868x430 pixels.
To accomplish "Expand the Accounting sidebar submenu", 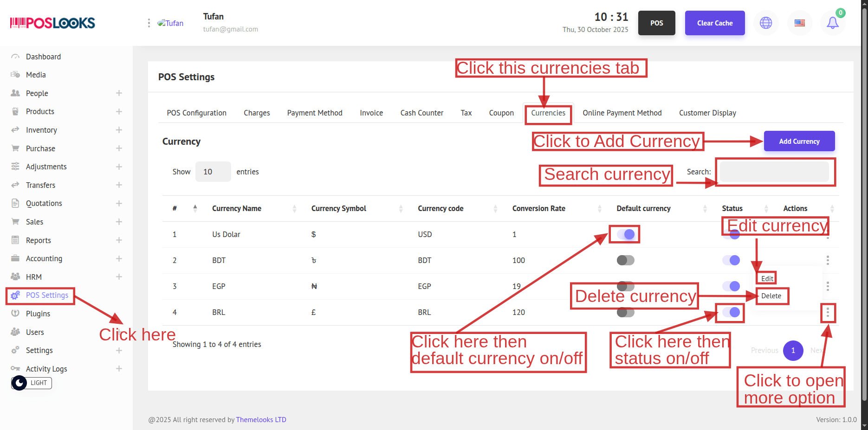I will pos(119,258).
